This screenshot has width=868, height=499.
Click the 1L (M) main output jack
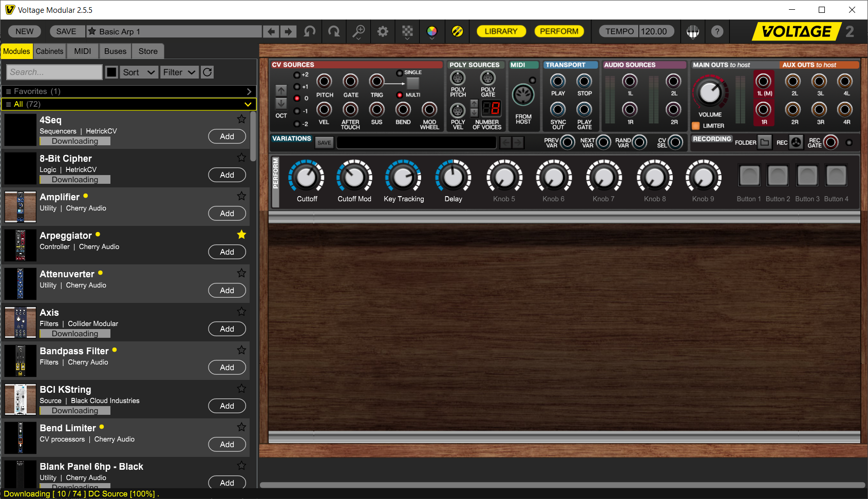(764, 81)
